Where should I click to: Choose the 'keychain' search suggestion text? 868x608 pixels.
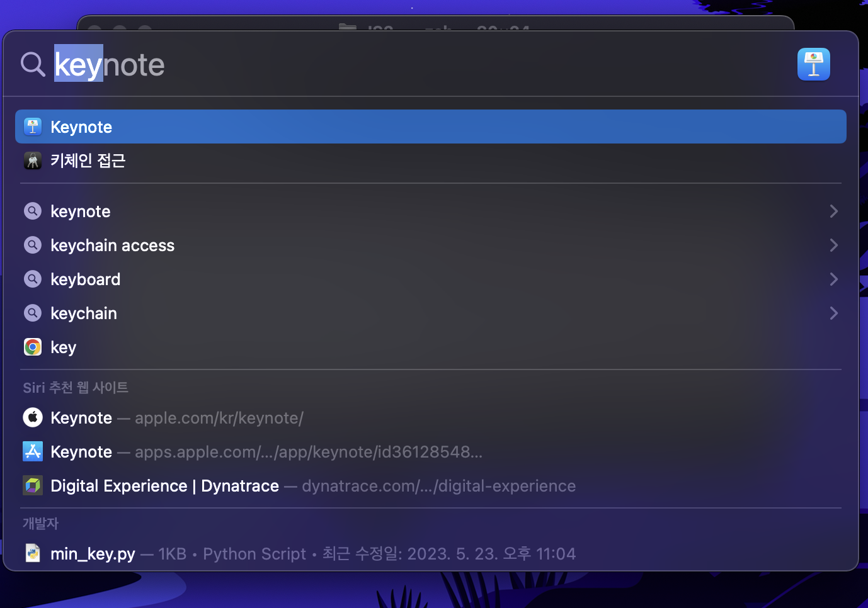point(84,313)
